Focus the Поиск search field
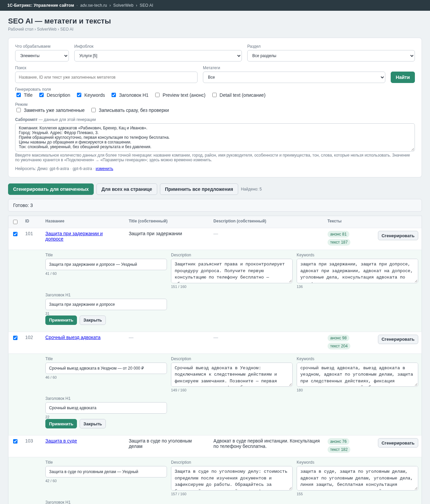 click(x=106, y=77)
